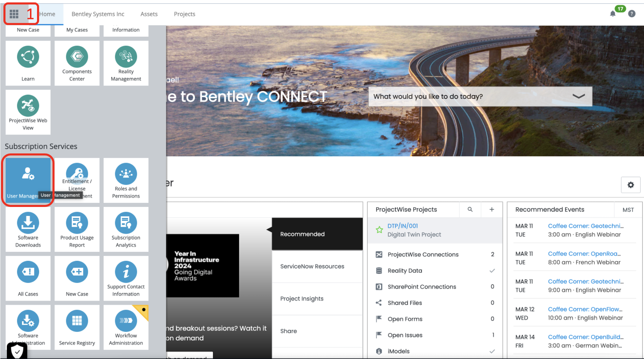Open the app launcher grid icon
This screenshot has width=644, height=359.
(x=14, y=14)
